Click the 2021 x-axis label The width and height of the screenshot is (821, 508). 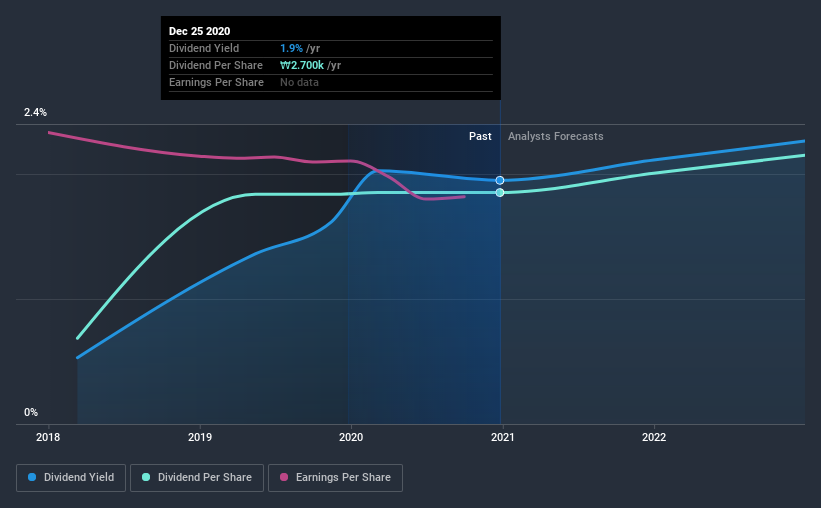tap(503, 437)
